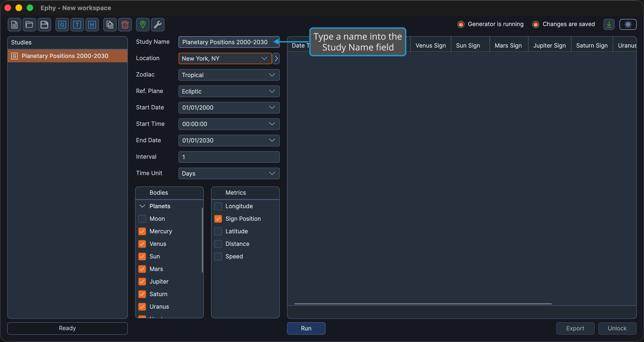Image resolution: width=644 pixels, height=342 pixels.
Task: Open the Location dropdown
Action: [x=225, y=58]
